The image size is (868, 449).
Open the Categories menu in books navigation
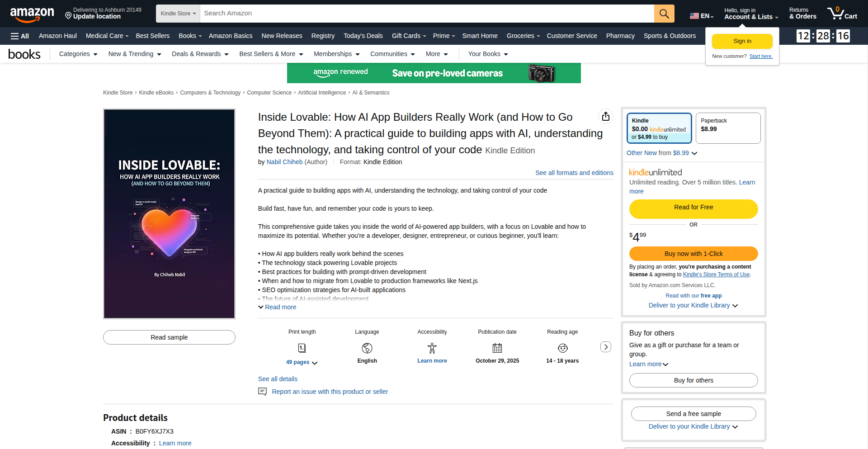click(x=77, y=54)
